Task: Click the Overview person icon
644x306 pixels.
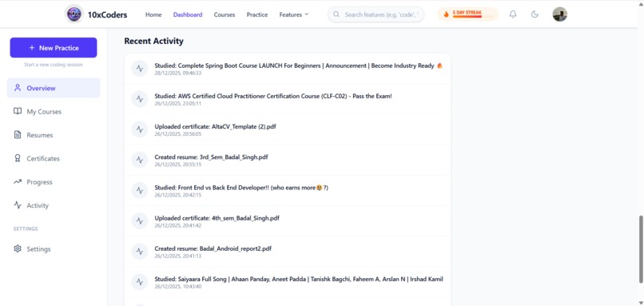Action: click(x=18, y=88)
